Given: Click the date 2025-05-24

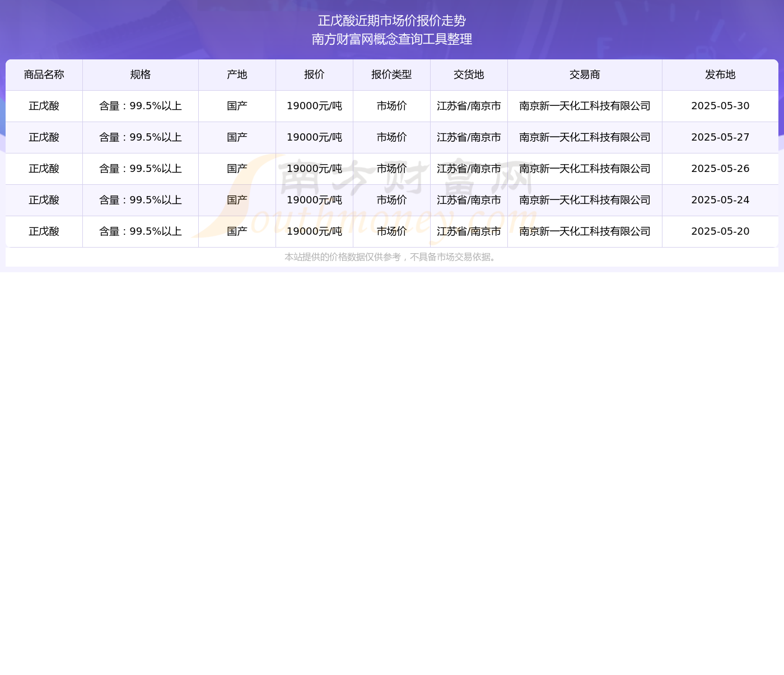Looking at the screenshot, I should click(720, 200).
